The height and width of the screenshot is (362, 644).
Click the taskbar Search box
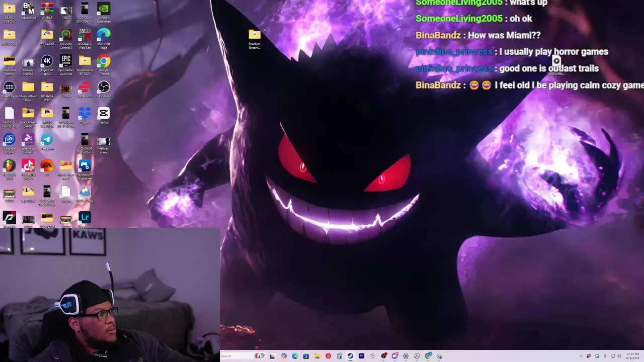point(242,356)
